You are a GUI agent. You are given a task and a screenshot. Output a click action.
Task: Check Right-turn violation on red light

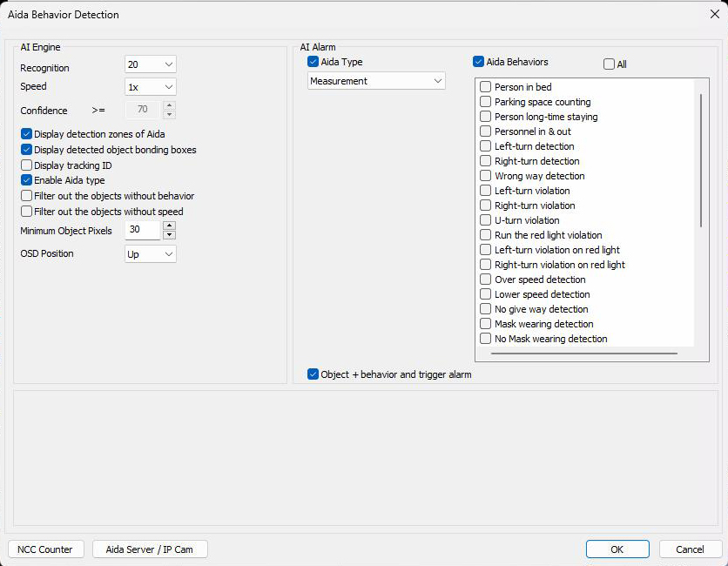point(485,265)
